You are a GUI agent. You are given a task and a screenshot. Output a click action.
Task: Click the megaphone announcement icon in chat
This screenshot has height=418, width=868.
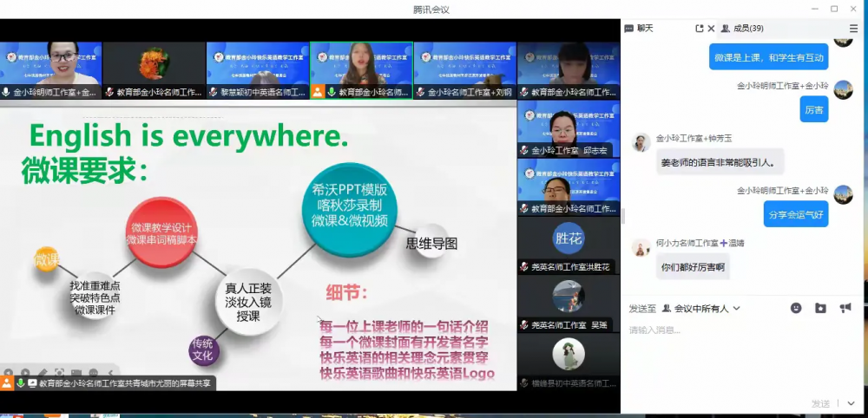tap(845, 308)
